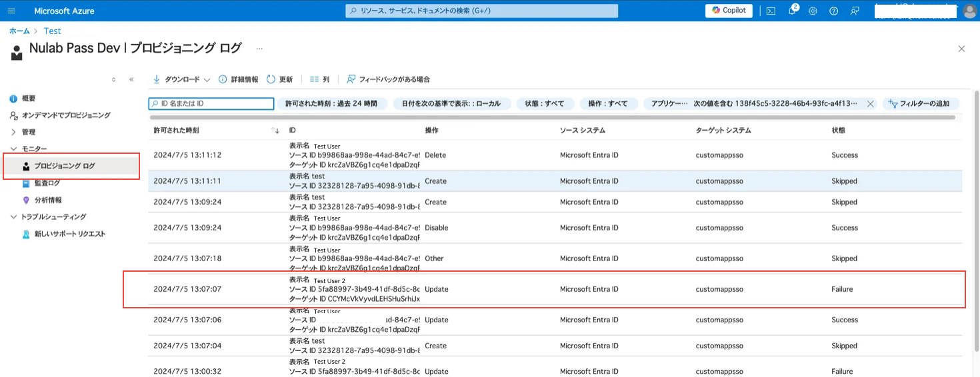
Task: Open the user account avatar
Action: (x=969, y=11)
